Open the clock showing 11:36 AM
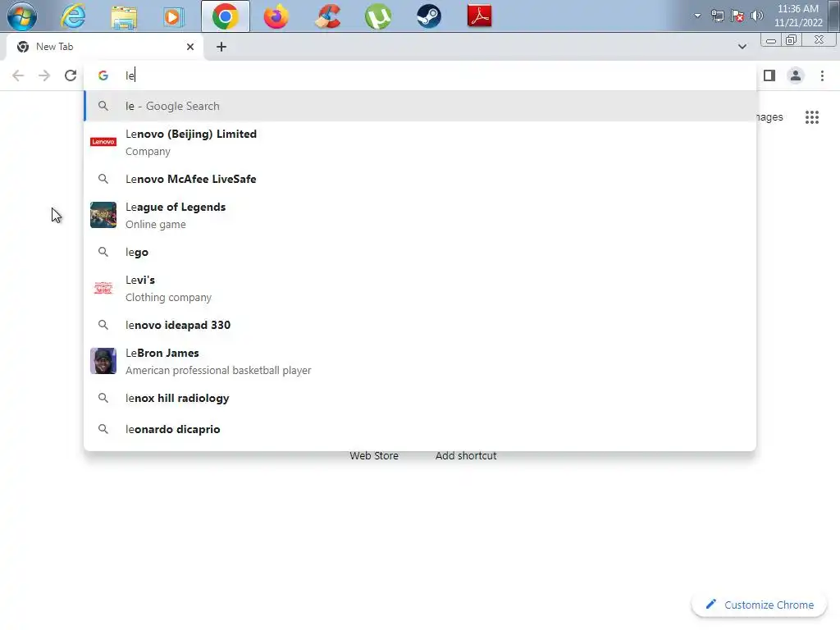Screen dimensions: 840x630 click(798, 16)
